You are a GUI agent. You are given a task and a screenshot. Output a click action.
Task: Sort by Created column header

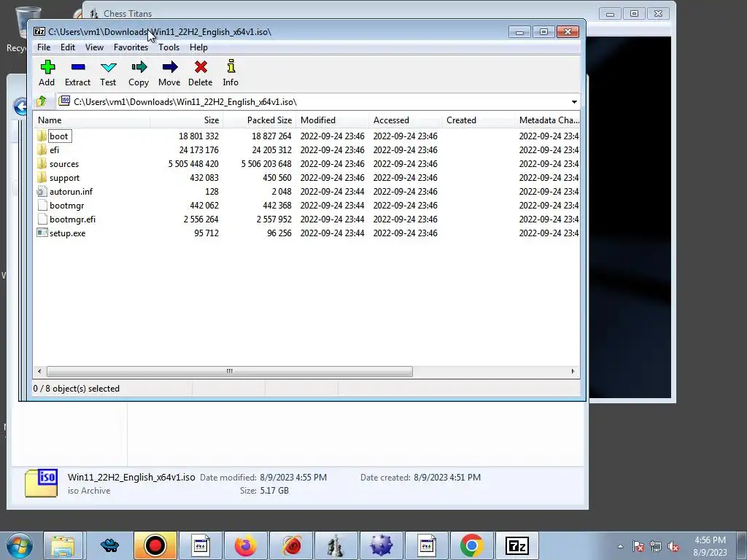tap(478, 120)
